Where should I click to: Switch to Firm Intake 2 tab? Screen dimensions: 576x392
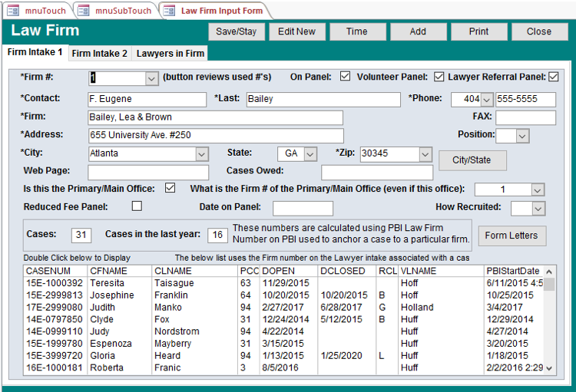click(100, 53)
